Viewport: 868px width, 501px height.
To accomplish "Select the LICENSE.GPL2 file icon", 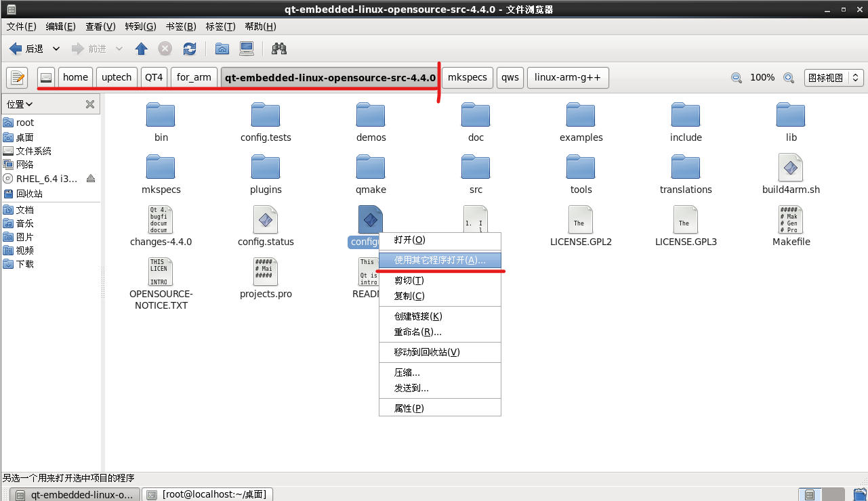I will tap(581, 219).
